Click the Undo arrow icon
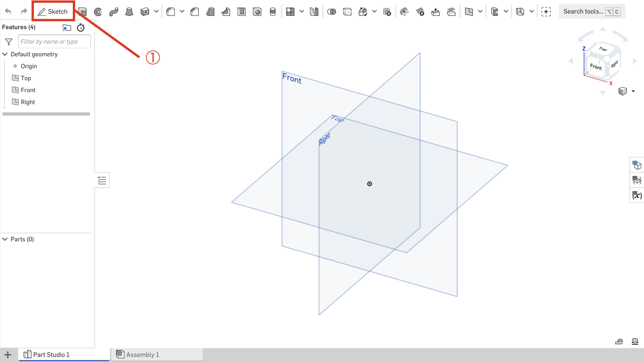The width and height of the screenshot is (644, 362). point(8,11)
